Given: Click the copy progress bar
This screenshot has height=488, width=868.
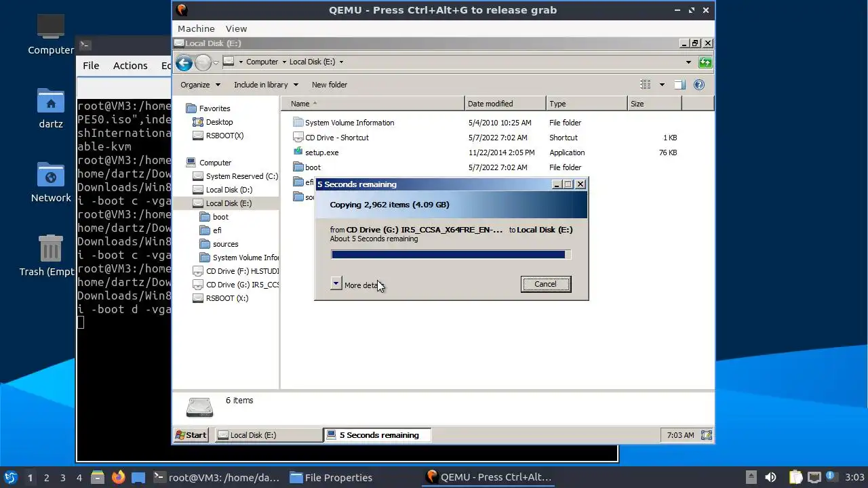Looking at the screenshot, I should [451, 255].
